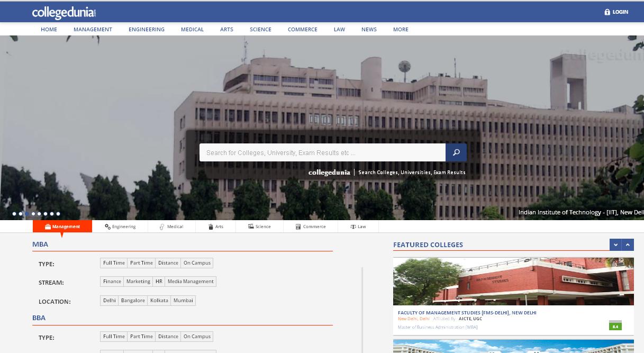Click the MBA section heading
The width and height of the screenshot is (644, 353).
point(40,245)
